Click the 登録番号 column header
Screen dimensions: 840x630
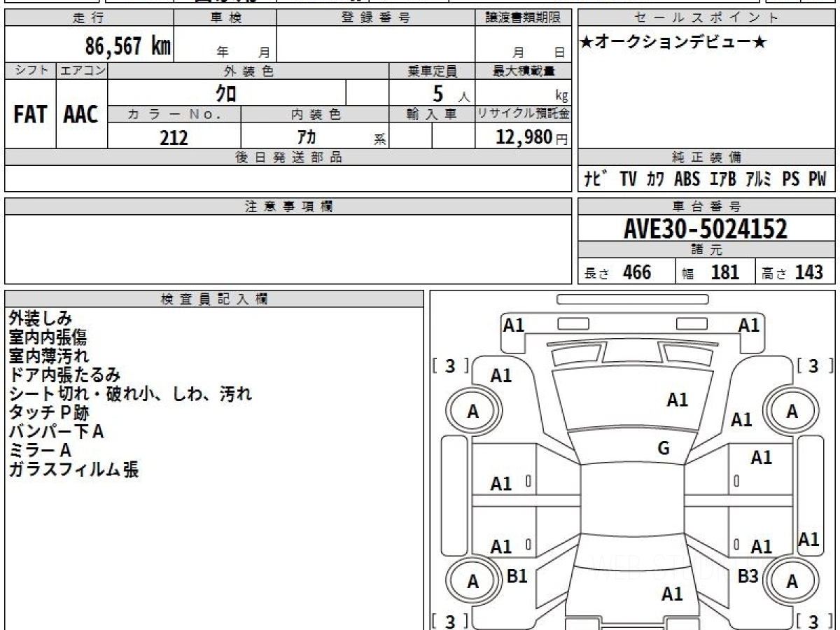point(375,18)
